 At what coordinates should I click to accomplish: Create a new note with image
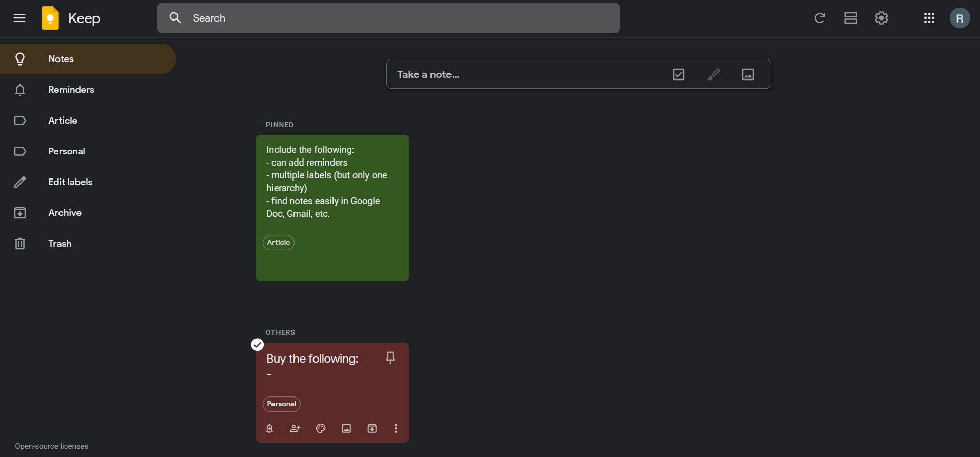tap(748, 74)
